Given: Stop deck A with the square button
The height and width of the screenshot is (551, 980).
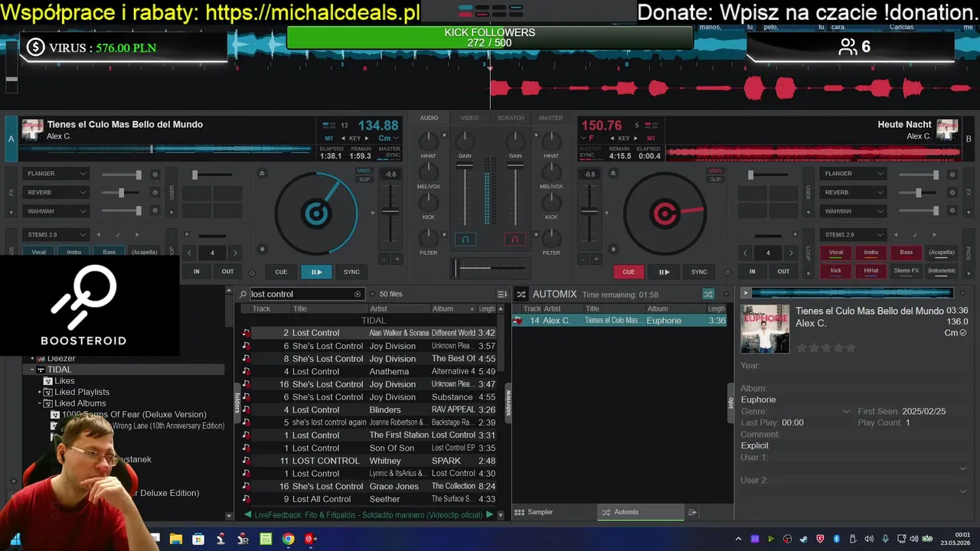Looking at the screenshot, I should click(262, 249).
